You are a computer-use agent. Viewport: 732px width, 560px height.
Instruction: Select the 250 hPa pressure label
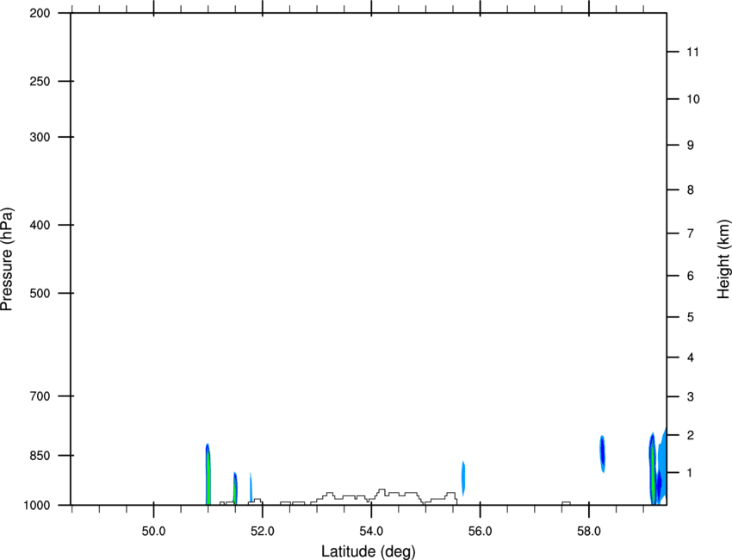[40, 81]
